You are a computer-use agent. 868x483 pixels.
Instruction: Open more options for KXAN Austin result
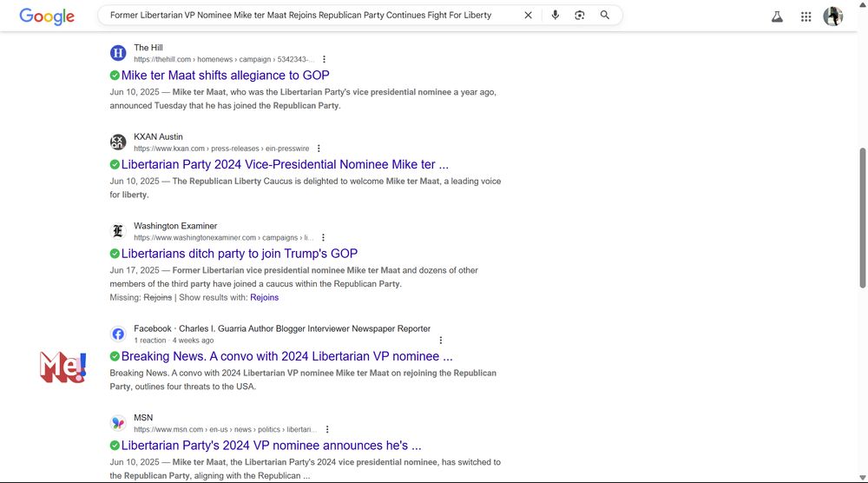point(319,149)
